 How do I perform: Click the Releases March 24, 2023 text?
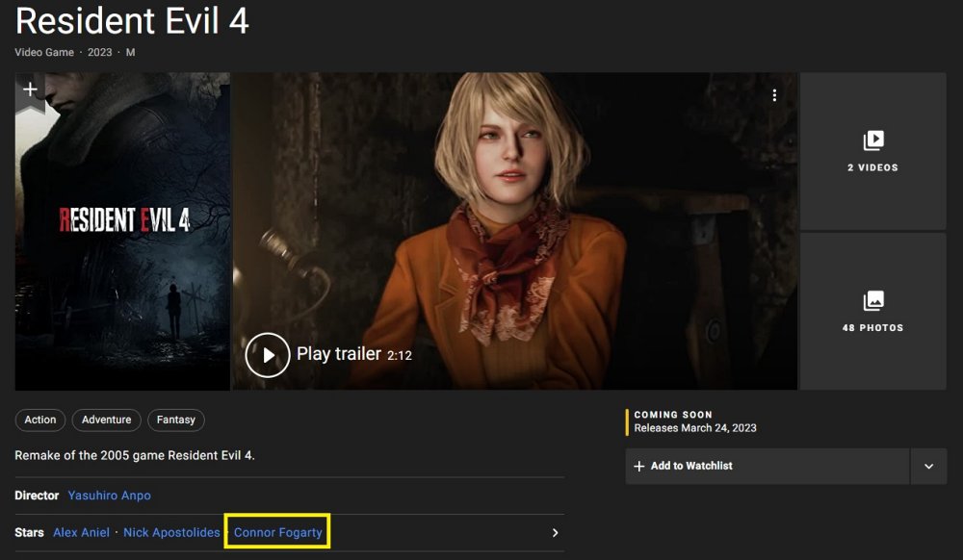tap(695, 428)
